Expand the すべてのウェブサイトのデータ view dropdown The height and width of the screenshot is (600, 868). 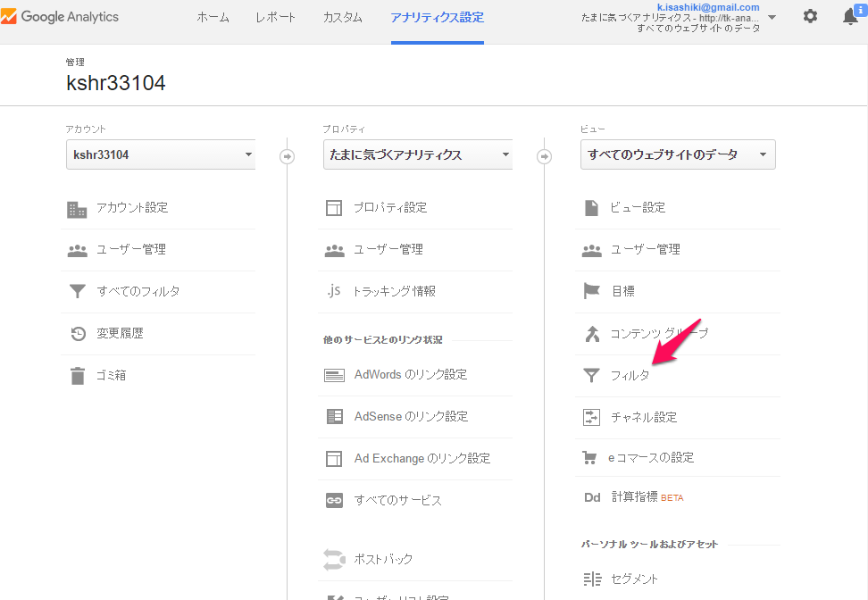point(678,154)
